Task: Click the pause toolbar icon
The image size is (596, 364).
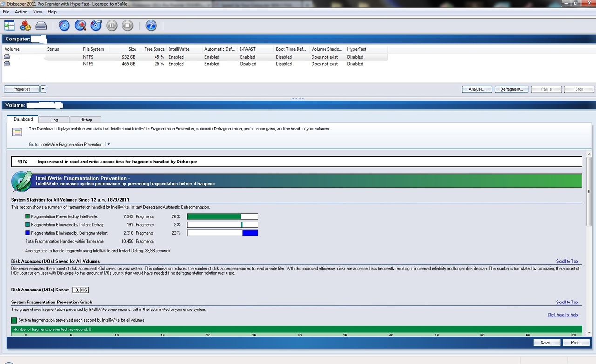Action: coord(112,26)
